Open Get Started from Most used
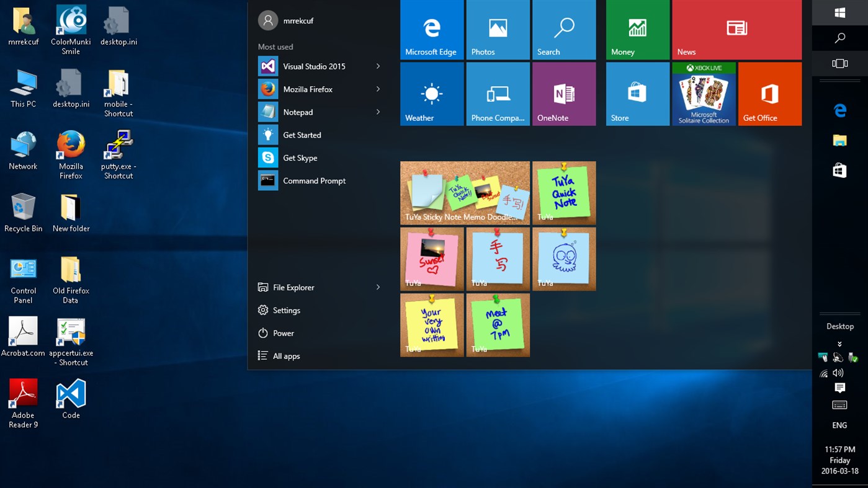The image size is (868, 488). click(320, 135)
